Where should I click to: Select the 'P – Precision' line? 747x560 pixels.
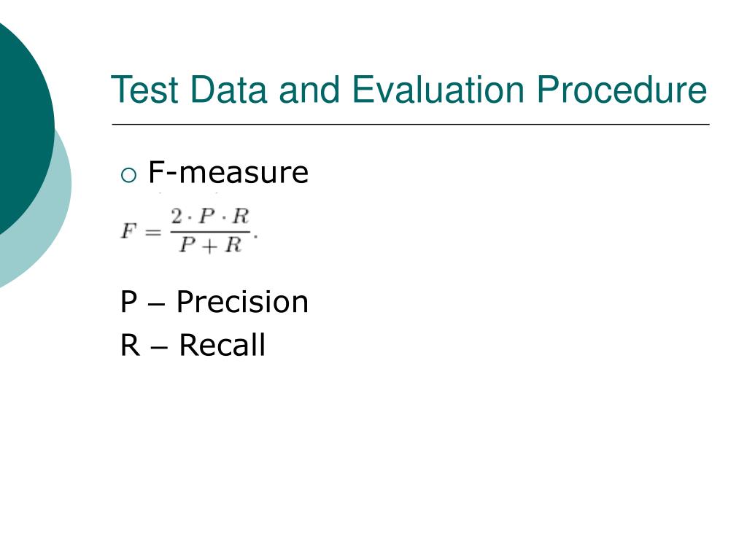coord(214,302)
